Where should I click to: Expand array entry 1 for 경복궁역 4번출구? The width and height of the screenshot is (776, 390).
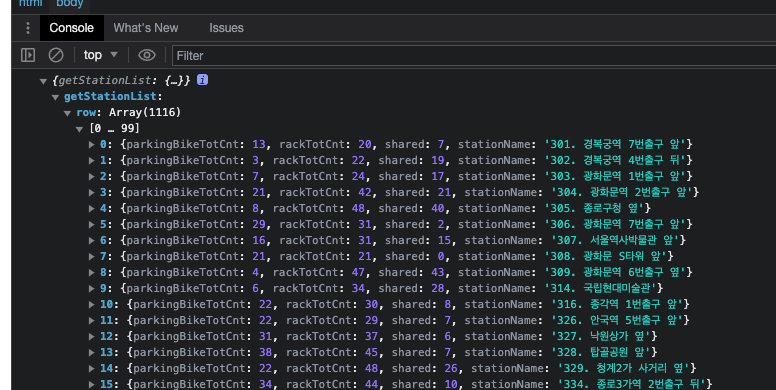click(x=92, y=160)
